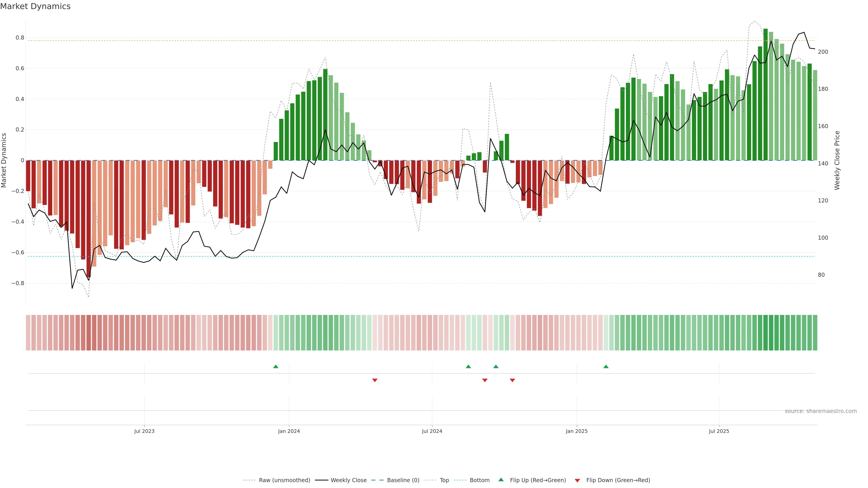Click the Jan 2024 x-axis label

[289, 431]
